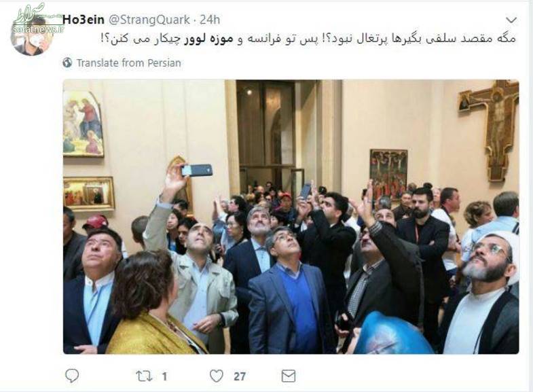533x392 pixels.
Task: Send tweet via the envelope message icon
Action: (x=289, y=376)
